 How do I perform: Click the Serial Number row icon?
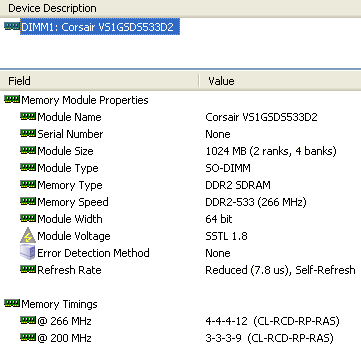click(x=28, y=133)
